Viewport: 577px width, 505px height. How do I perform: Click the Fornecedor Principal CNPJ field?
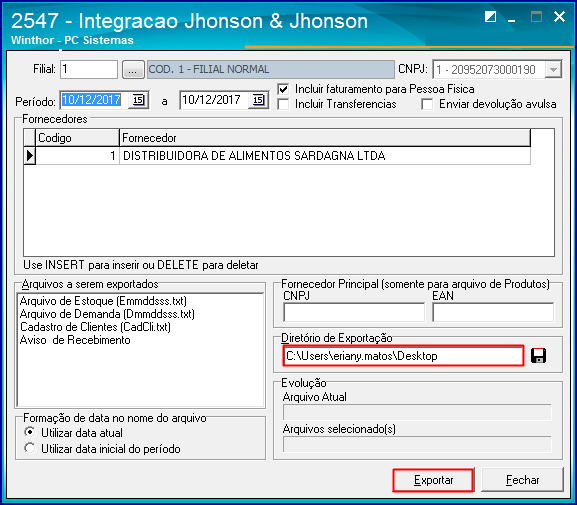click(354, 313)
